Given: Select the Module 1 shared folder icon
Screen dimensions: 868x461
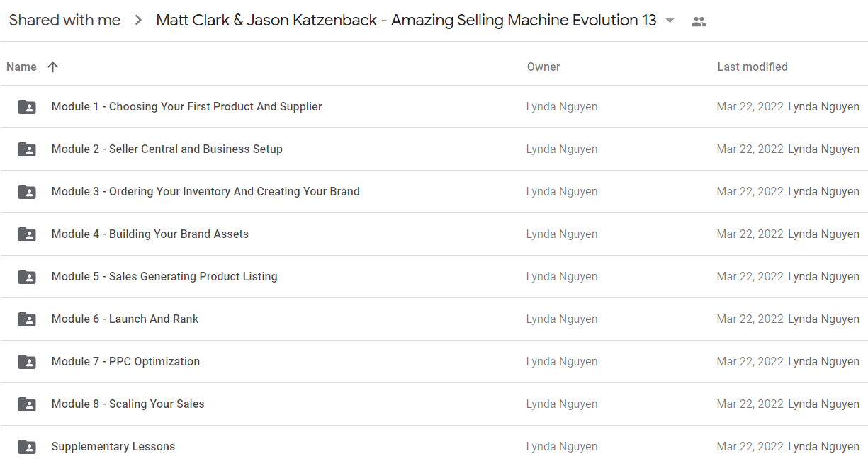Looking at the screenshot, I should [27, 107].
